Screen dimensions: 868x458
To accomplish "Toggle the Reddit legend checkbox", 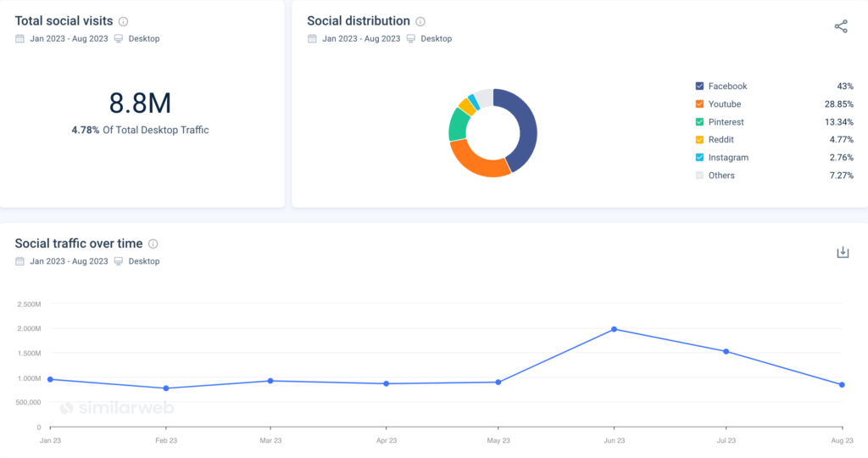I will (699, 140).
